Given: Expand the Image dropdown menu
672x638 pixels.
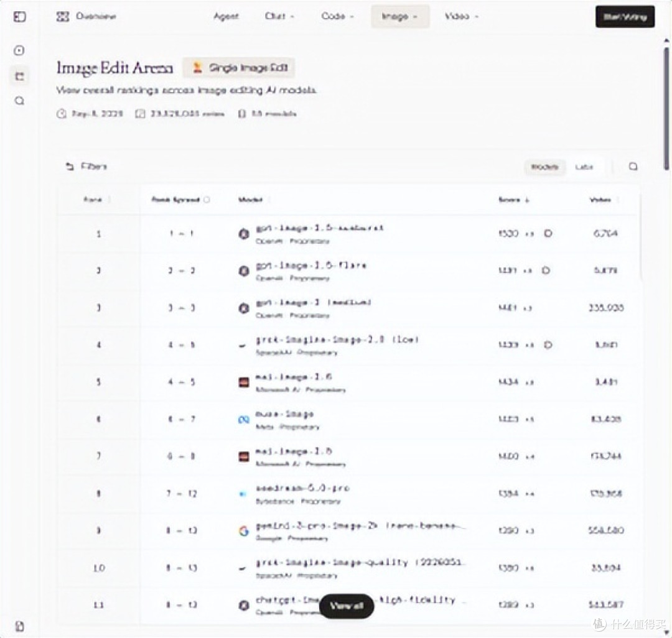Looking at the screenshot, I should click(x=400, y=17).
